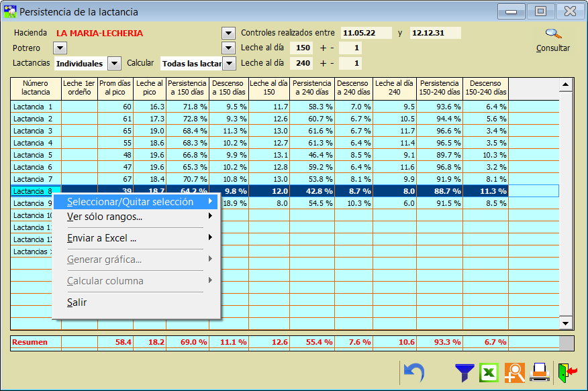Open the Calcular 'Todas las lactancias' dropdown
The height and width of the screenshot is (391, 588).
228,63
